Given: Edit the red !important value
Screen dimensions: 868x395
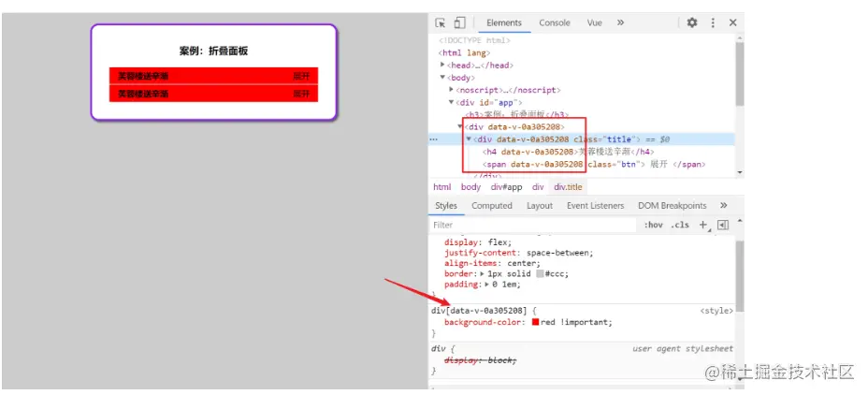Looking at the screenshot, I should tap(576, 322).
